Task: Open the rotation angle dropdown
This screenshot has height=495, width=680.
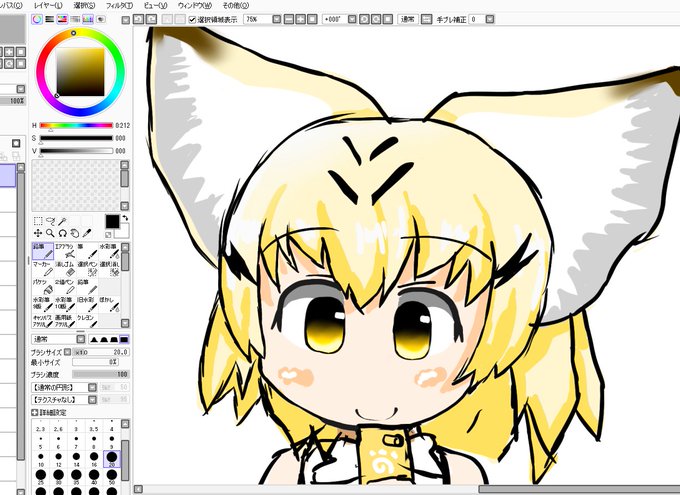Action: pyautogui.click(x=352, y=20)
